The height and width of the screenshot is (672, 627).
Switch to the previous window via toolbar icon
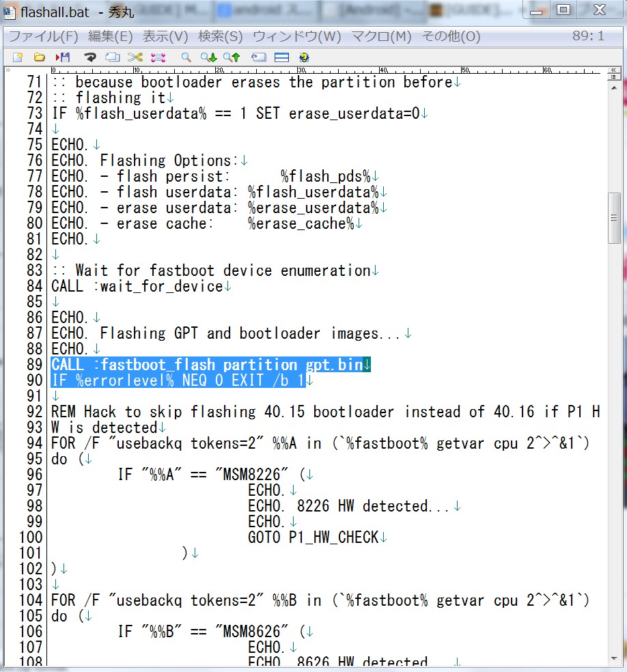[258, 57]
